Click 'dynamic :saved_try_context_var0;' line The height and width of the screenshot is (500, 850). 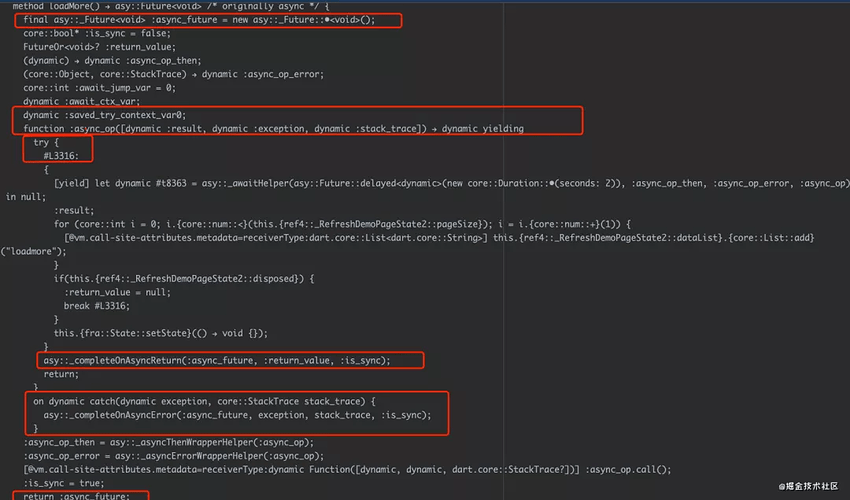pyautogui.click(x=104, y=115)
